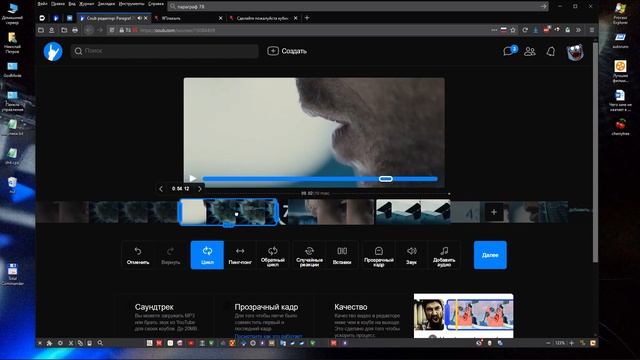640x360 pixels.
Task: Open the Правка menu
Action: tap(58, 4)
